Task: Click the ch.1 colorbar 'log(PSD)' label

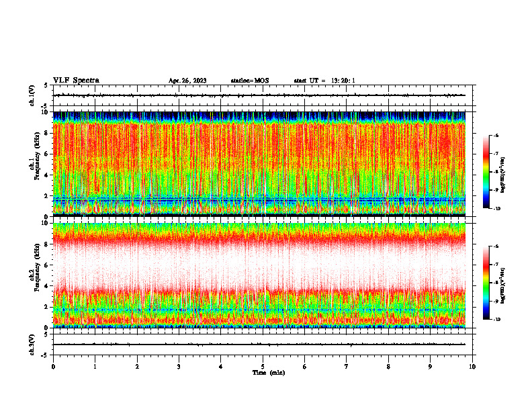Action: [503, 175]
